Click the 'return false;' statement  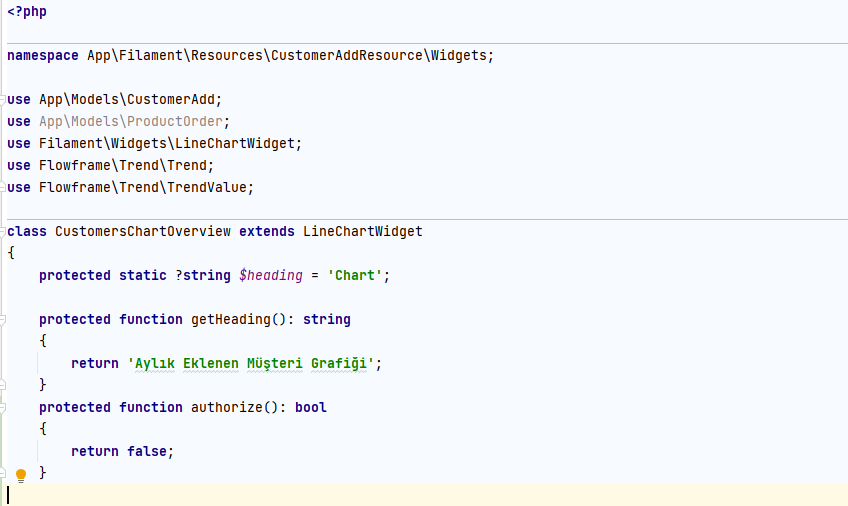pos(122,451)
